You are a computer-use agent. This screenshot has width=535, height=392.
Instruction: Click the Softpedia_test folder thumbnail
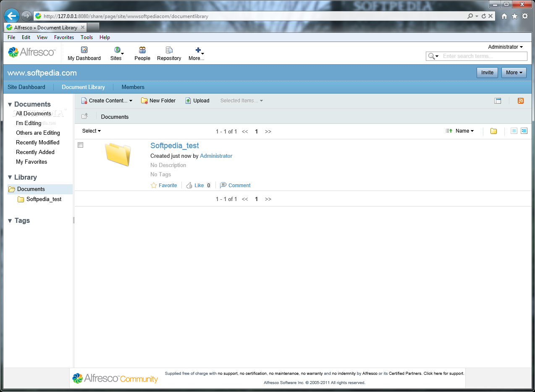pyautogui.click(x=118, y=154)
